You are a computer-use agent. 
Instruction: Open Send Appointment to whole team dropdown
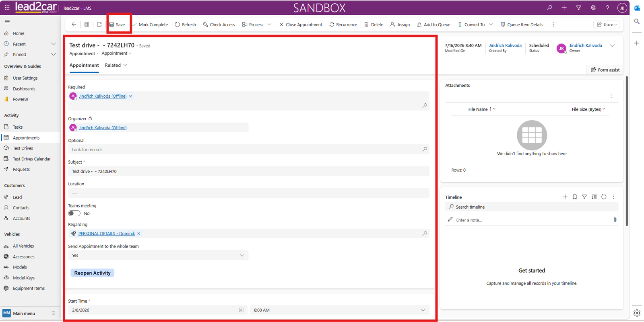(158, 255)
